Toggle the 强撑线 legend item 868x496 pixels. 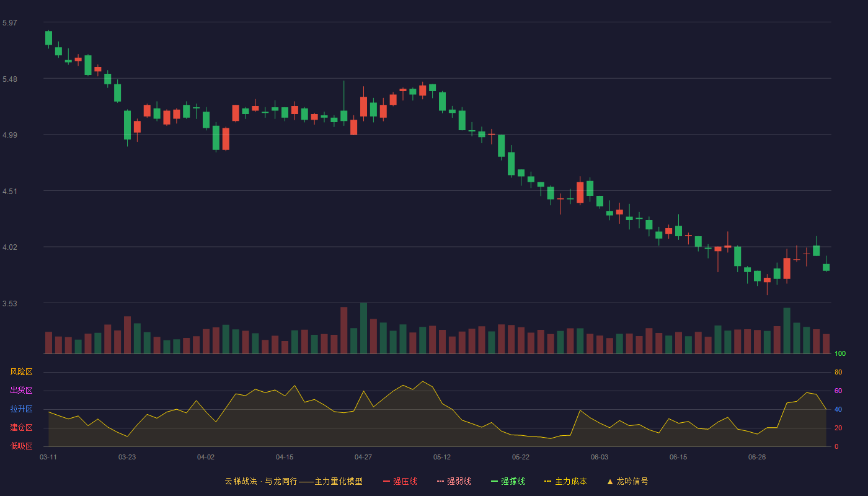(508, 481)
